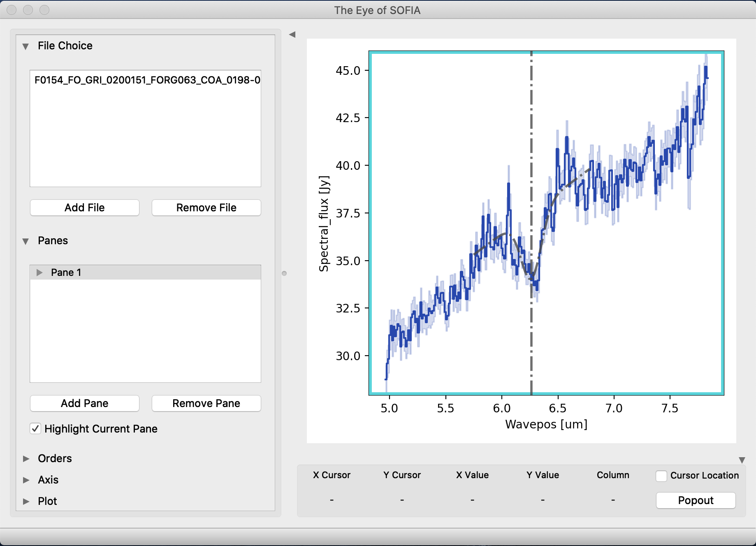756x546 pixels.
Task: Expand the Axis section
Action: tap(26, 480)
